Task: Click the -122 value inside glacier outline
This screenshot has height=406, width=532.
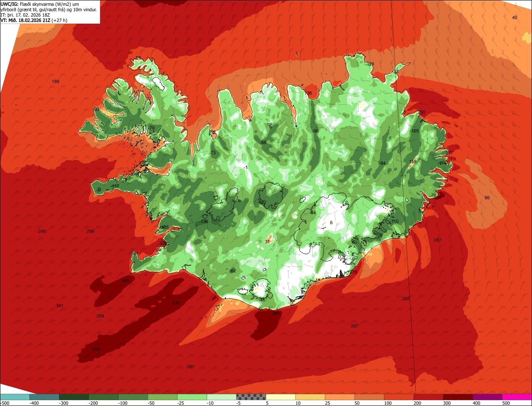Action: 262,202
